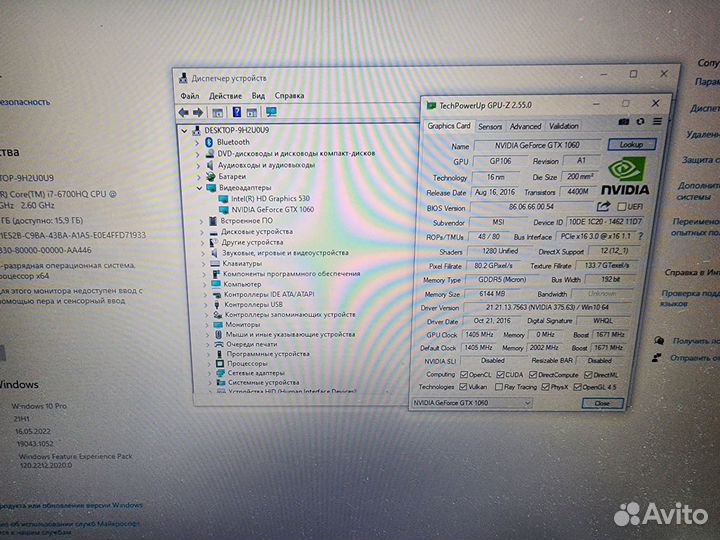Toggle the DirectML checkbox
Viewport: 720px width, 540px height.
click(x=588, y=375)
